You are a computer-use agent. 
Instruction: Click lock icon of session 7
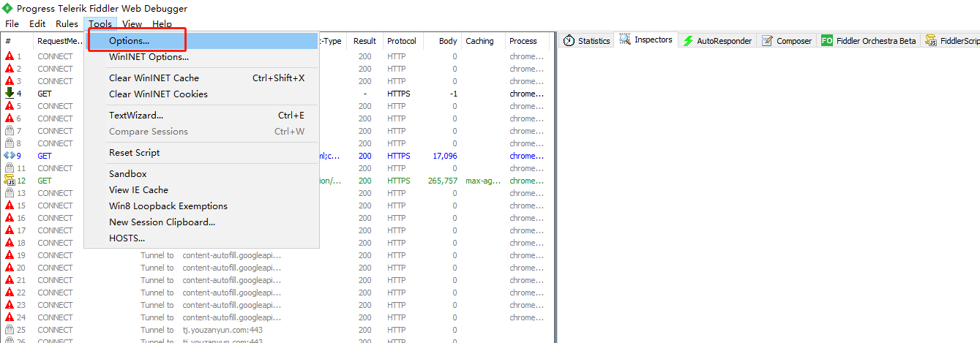point(10,131)
